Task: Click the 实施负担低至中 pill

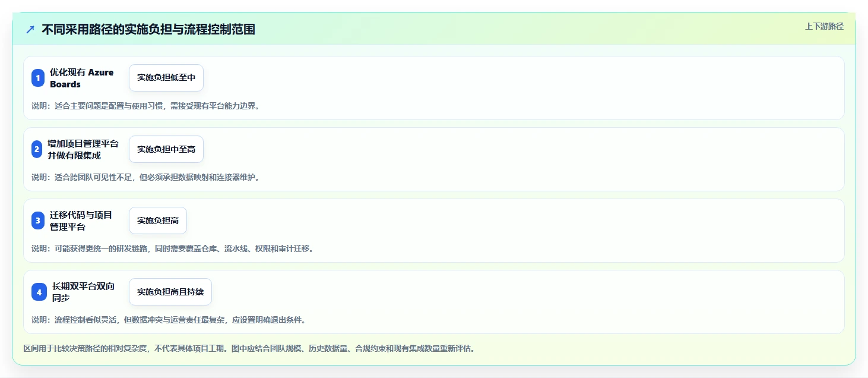Action: coord(166,78)
